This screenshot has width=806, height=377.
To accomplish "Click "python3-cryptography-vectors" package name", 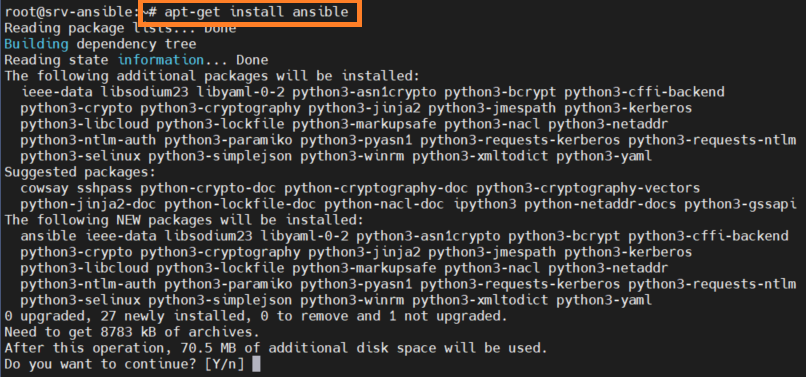I will tap(588, 188).
